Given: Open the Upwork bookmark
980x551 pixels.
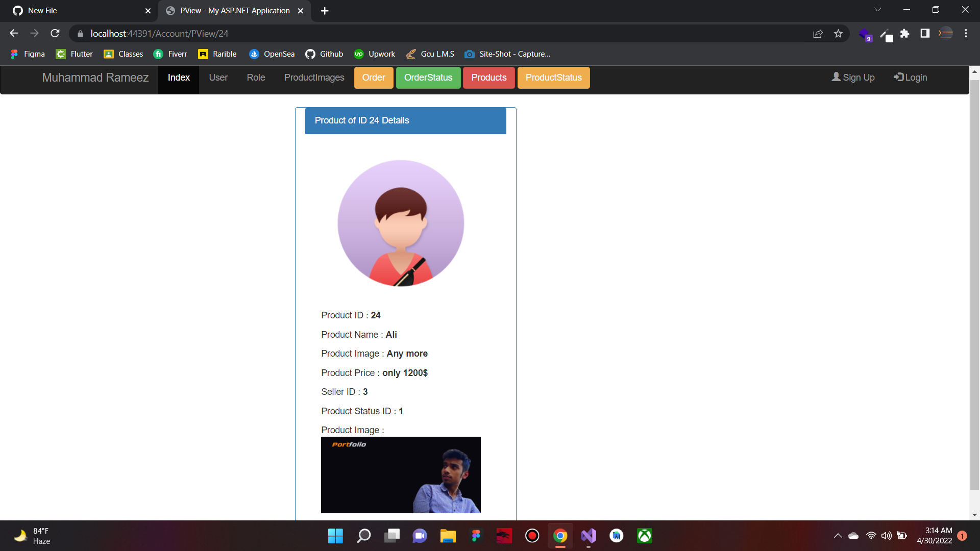Looking at the screenshot, I should [374, 54].
